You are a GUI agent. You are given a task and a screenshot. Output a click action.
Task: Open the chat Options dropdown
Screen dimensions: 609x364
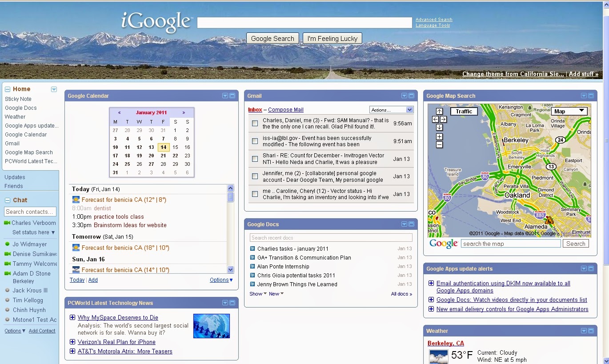(15, 331)
